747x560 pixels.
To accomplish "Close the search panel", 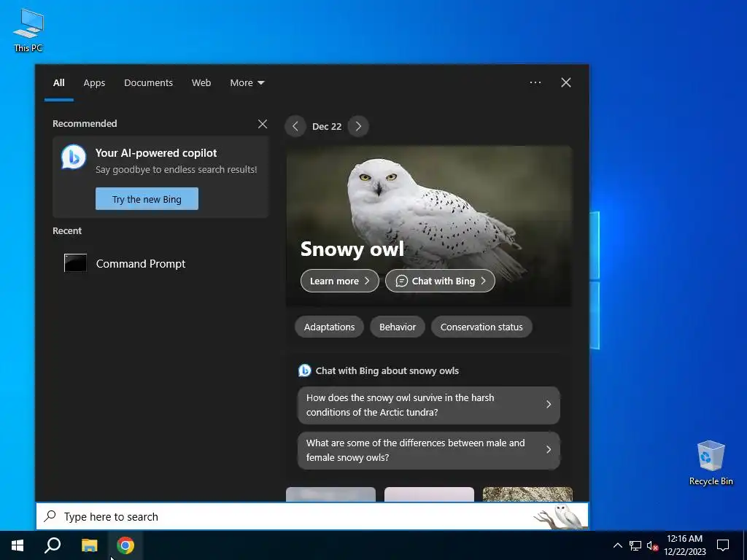I will pos(566,82).
